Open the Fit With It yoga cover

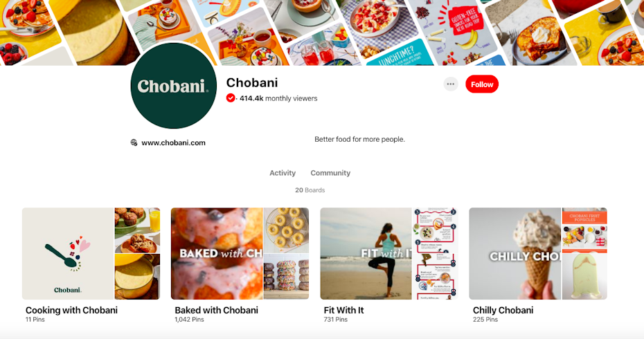[x=366, y=254]
